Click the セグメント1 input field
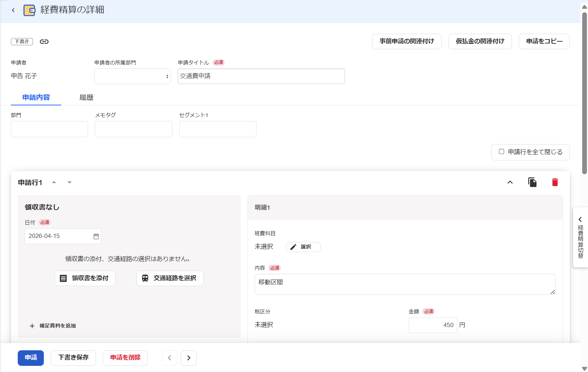The width and height of the screenshot is (588, 372). tap(218, 129)
